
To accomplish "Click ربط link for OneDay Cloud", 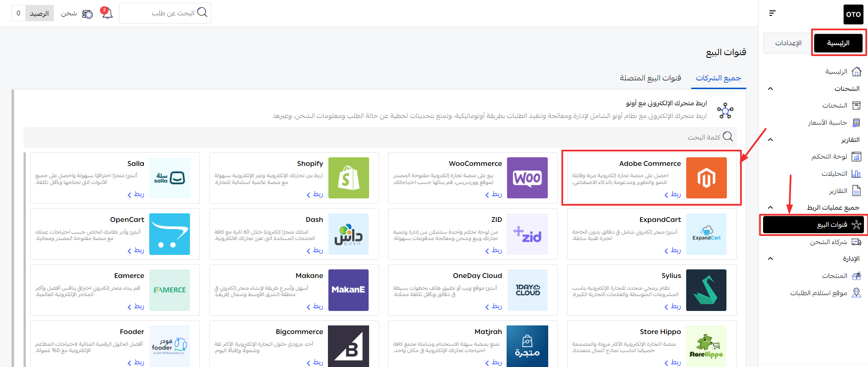I will pyautogui.click(x=493, y=306).
